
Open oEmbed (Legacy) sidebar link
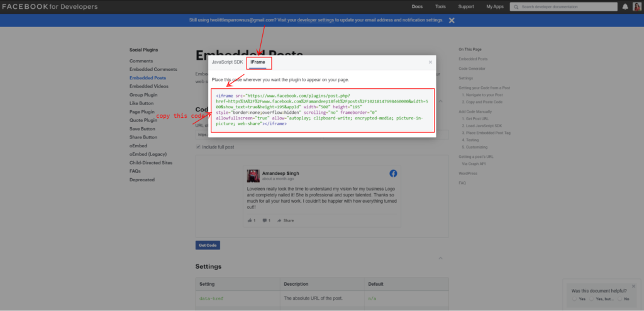tap(148, 154)
